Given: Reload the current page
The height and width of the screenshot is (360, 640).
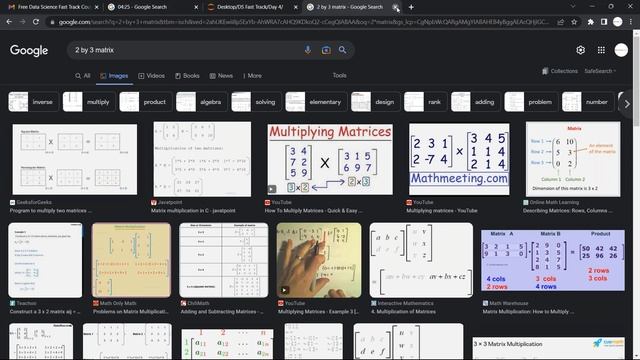Looking at the screenshot, I should 36,22.
